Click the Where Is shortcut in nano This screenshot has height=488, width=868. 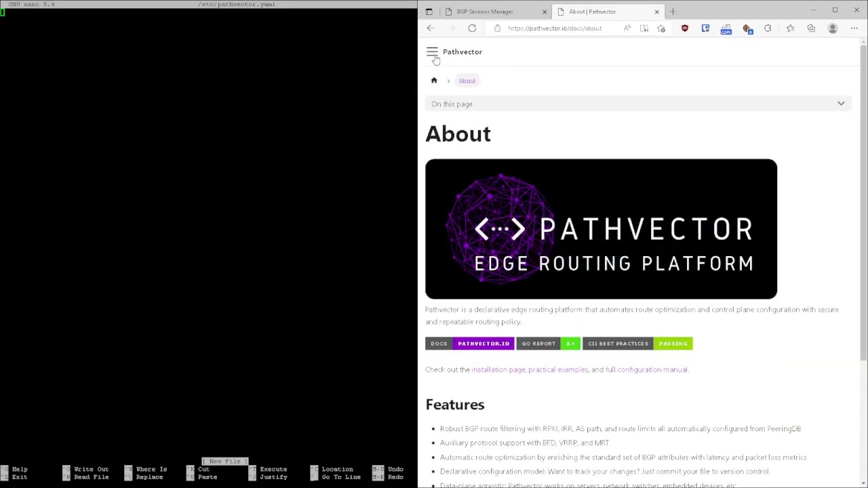(x=151, y=469)
